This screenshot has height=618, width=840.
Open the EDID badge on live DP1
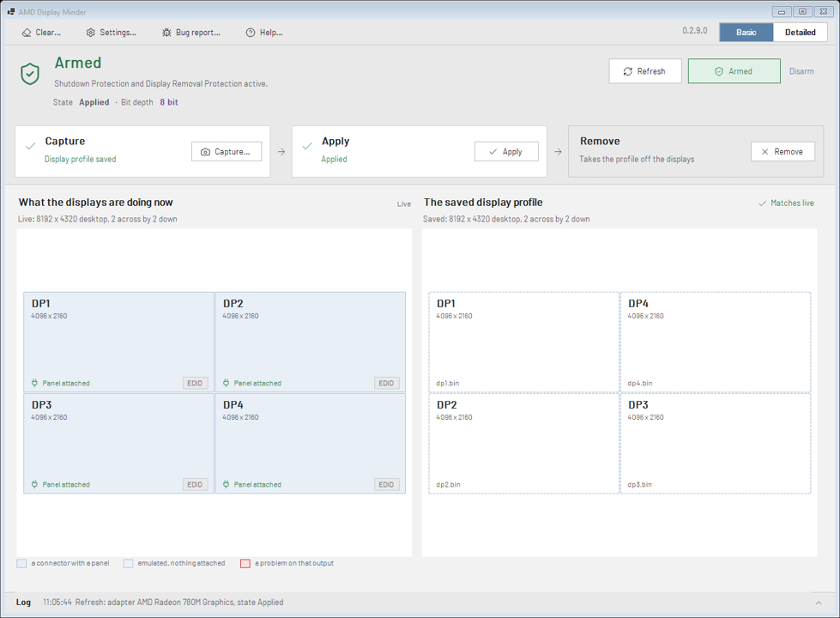[x=195, y=383]
